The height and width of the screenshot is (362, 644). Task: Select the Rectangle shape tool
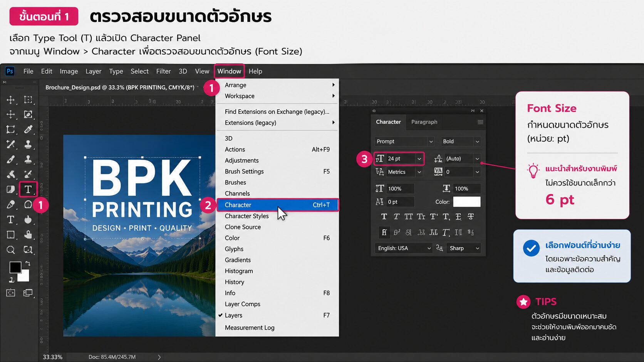click(x=11, y=235)
